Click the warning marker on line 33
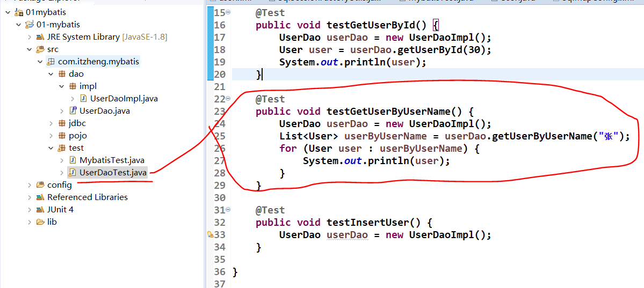This screenshot has height=288, width=644. coord(211,235)
